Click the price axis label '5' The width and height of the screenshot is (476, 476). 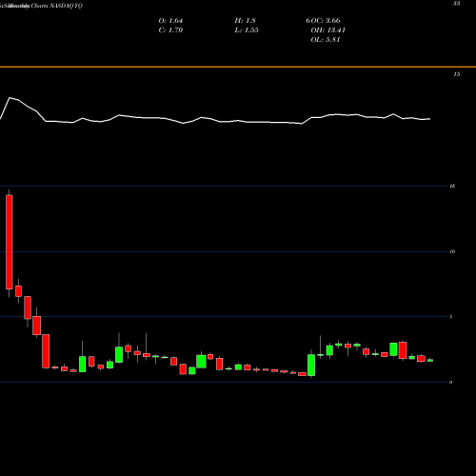click(451, 317)
